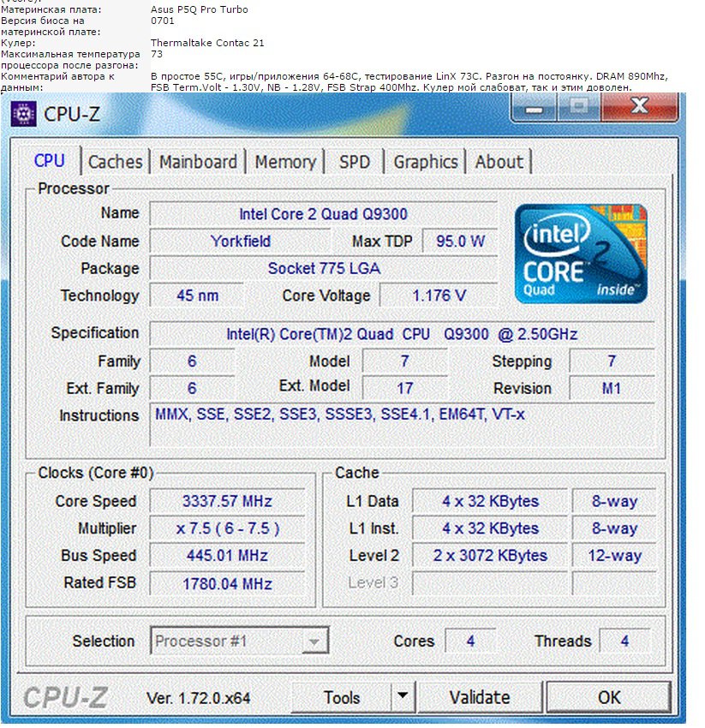The height and width of the screenshot is (728, 705).
Task: Click the Package value Socket 775 LGA
Action: (x=323, y=268)
